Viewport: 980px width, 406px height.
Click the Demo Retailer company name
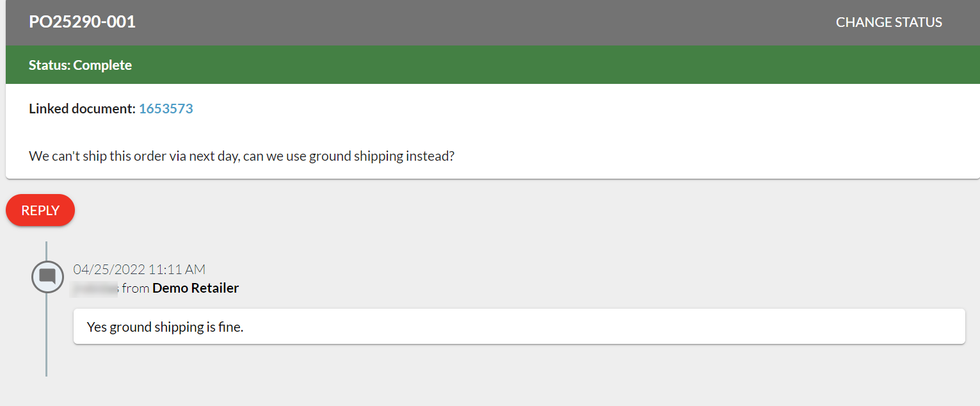pyautogui.click(x=195, y=288)
